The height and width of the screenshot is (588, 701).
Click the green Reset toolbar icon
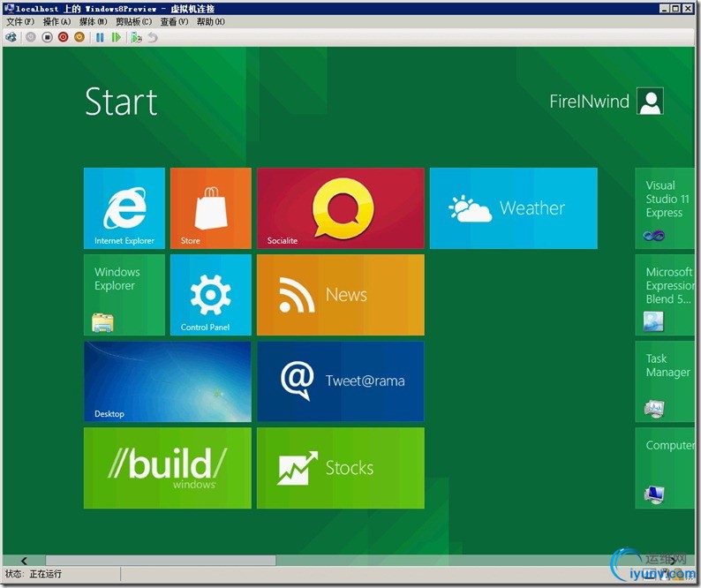pyautogui.click(x=117, y=38)
